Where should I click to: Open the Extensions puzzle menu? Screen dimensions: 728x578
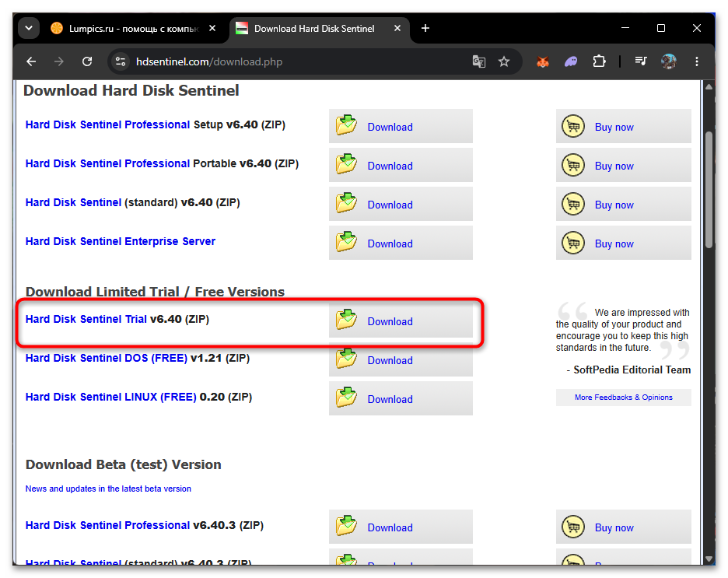coord(599,61)
